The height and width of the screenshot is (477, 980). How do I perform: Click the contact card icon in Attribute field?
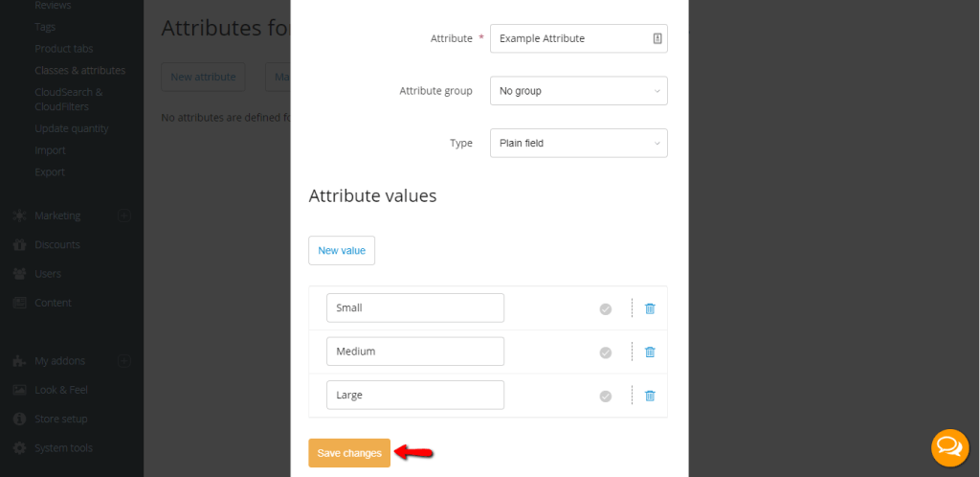coord(657,38)
